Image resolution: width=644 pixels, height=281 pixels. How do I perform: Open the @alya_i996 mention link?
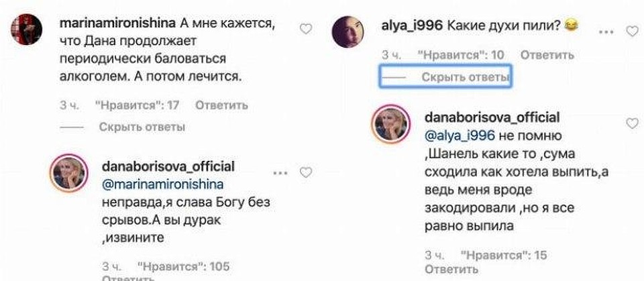460,135
